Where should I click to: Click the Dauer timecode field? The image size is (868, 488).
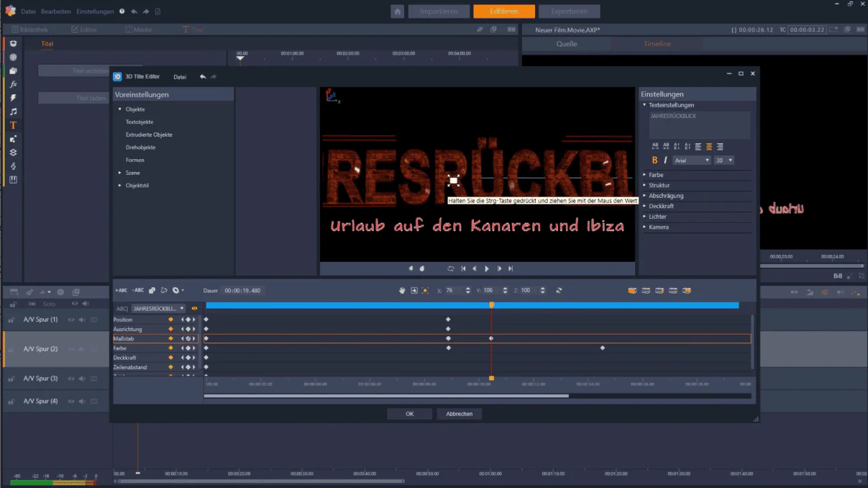[x=242, y=290]
